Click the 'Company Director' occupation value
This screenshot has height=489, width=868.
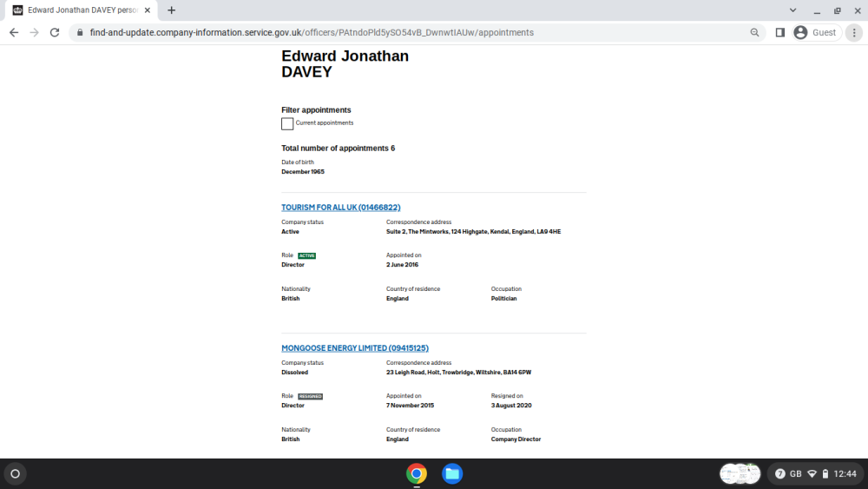click(516, 439)
